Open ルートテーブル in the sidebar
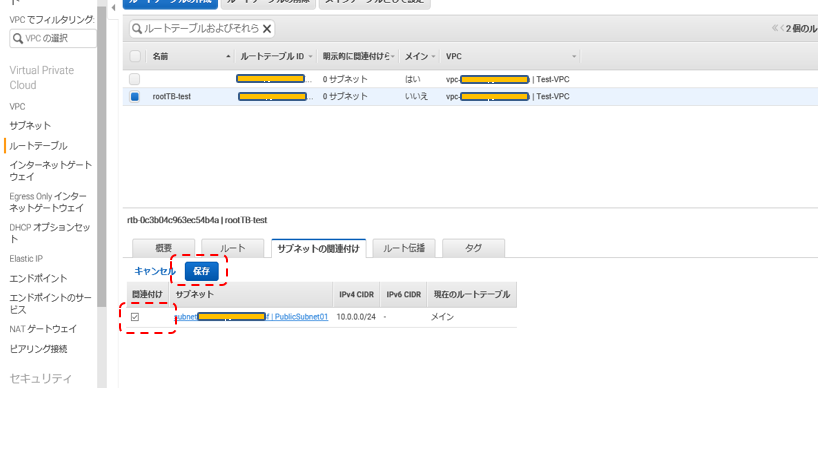 [x=38, y=146]
